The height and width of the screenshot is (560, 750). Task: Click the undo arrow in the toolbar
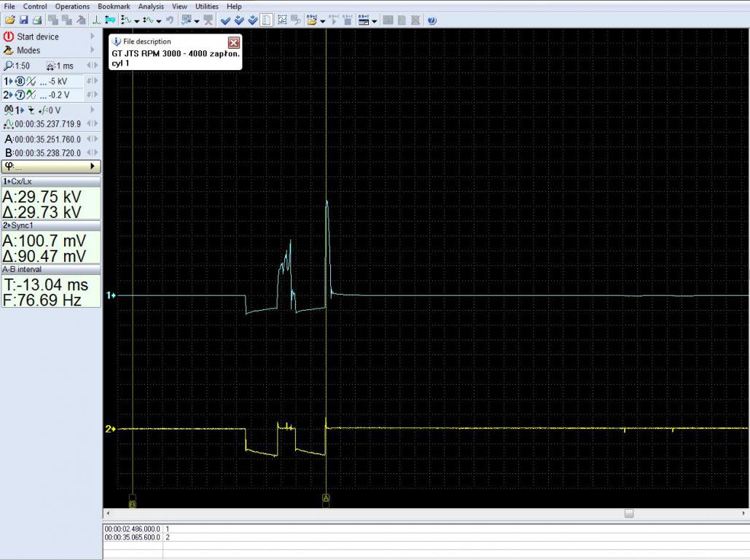click(170, 20)
